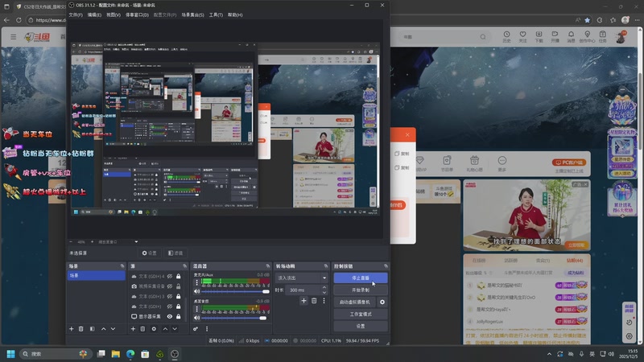The width and height of the screenshot is (644, 362).
Task: Move scene up with the up arrow
Action: [104, 329]
